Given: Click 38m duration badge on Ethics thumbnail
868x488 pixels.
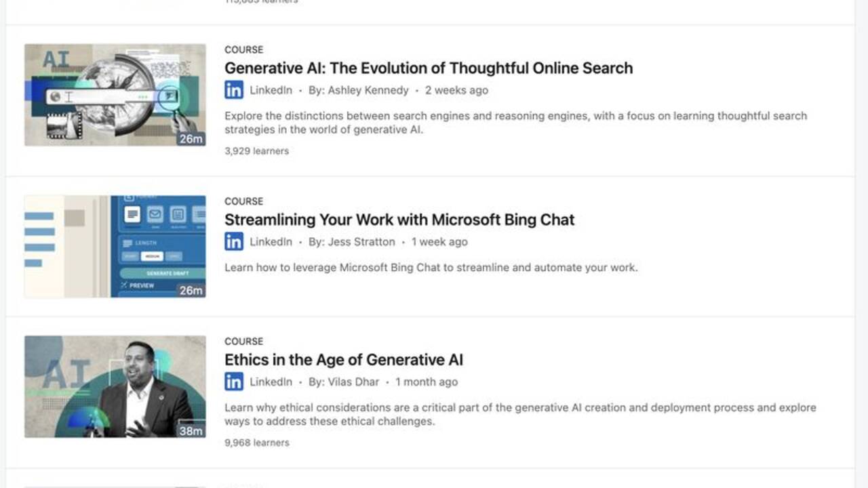Looking at the screenshot, I should (191, 430).
